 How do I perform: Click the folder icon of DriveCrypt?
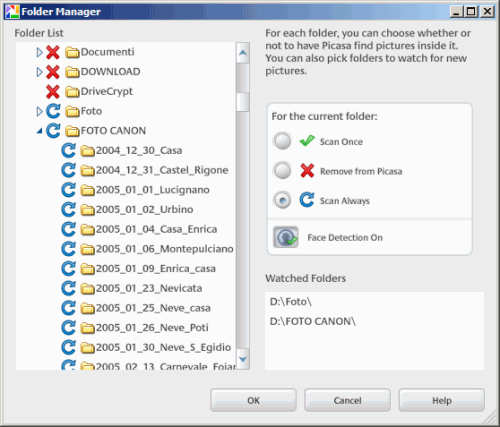[x=72, y=92]
